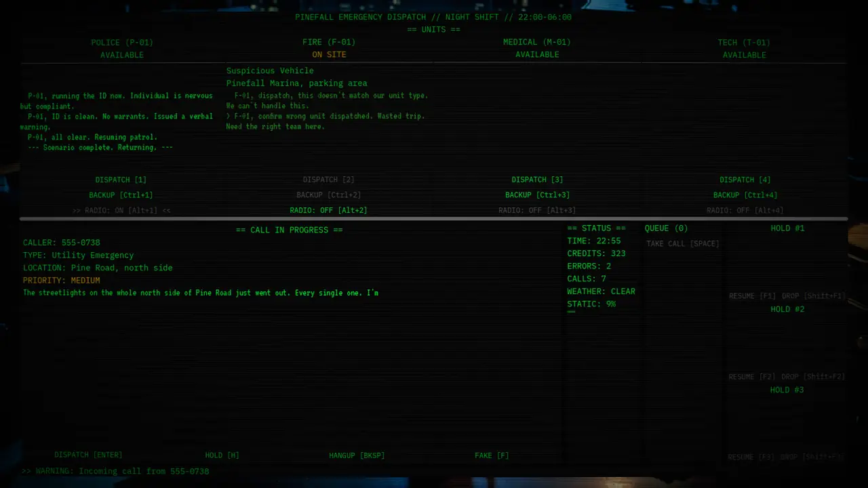Mark the call as FAKE [F]

tap(492, 455)
